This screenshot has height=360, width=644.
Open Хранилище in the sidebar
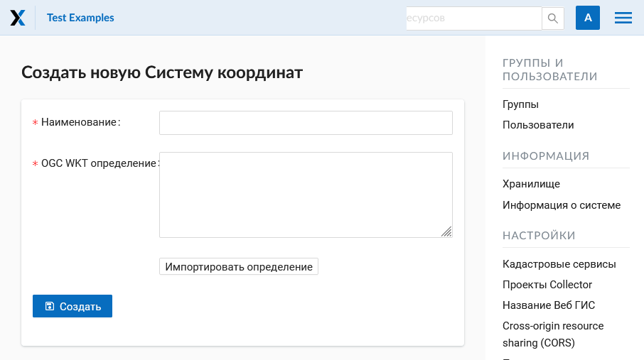click(531, 184)
